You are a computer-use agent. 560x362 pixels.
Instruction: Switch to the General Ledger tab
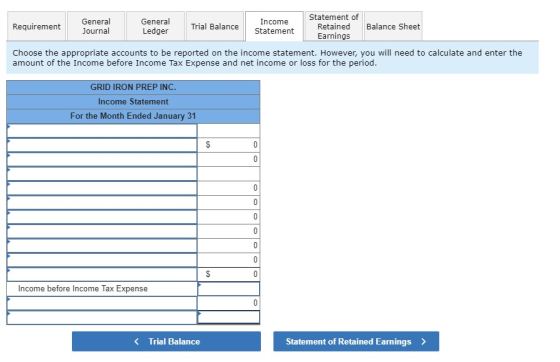click(155, 26)
